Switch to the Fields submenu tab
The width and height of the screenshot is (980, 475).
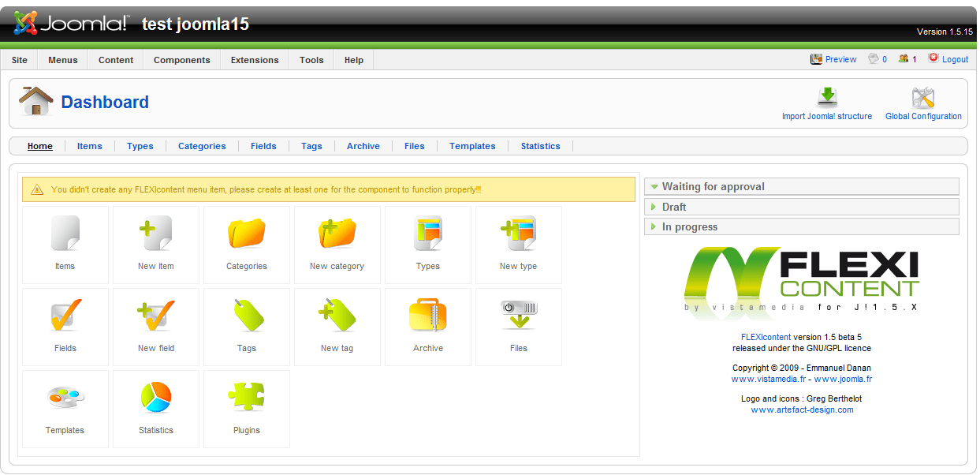pos(263,146)
